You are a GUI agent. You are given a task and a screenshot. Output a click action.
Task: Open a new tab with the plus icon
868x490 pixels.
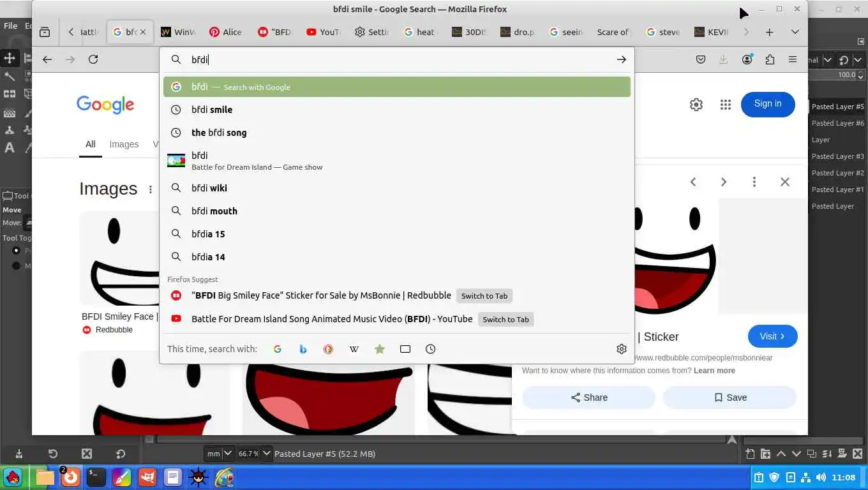tap(770, 32)
